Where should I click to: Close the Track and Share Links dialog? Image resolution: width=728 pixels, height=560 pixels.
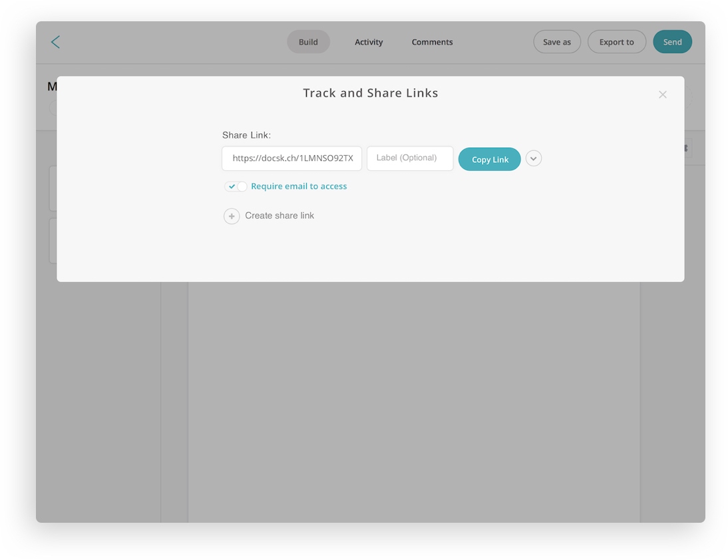coord(663,94)
